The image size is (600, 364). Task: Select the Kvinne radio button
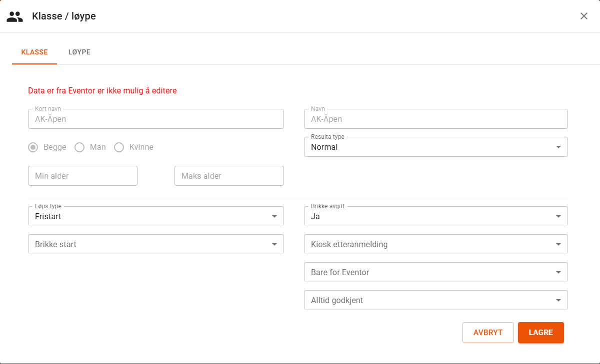click(119, 147)
